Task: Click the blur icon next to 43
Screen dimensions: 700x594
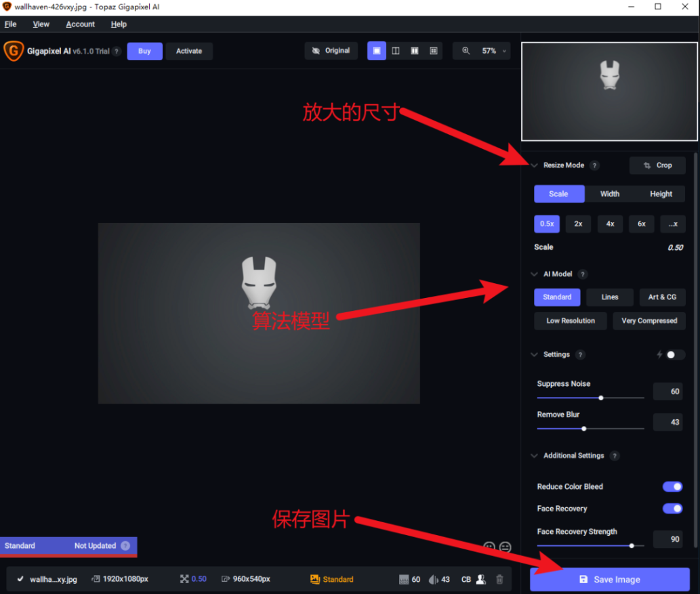Action: point(433,579)
